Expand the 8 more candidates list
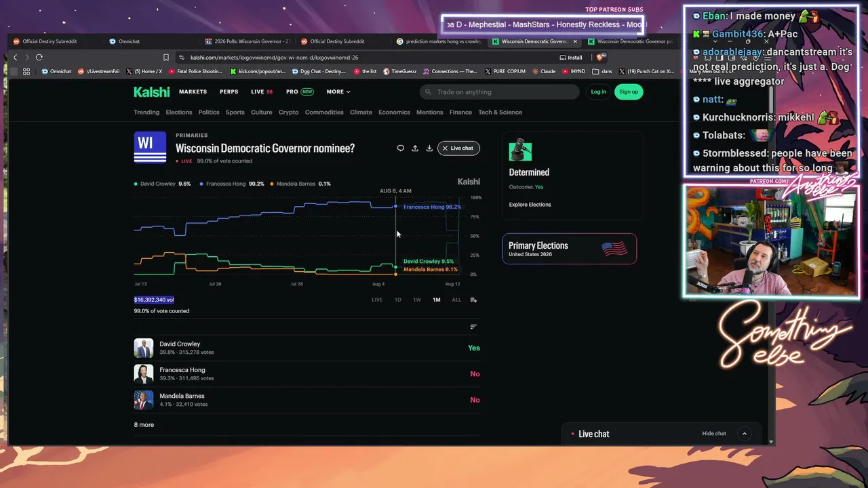 coord(144,425)
